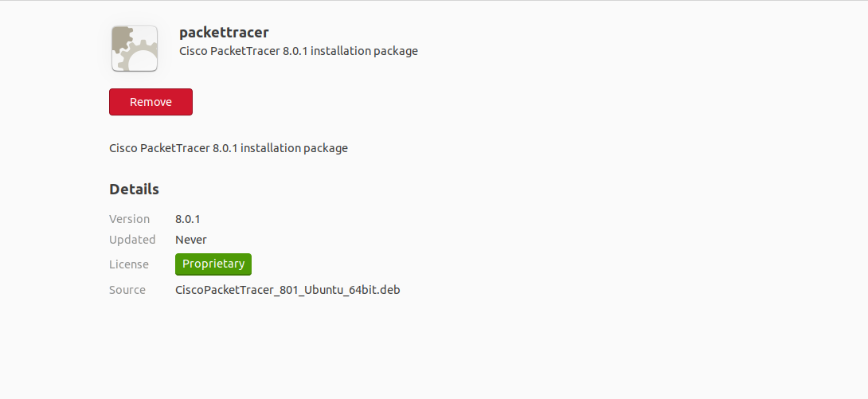868x399 pixels.
Task: Click the License label
Action: click(129, 264)
